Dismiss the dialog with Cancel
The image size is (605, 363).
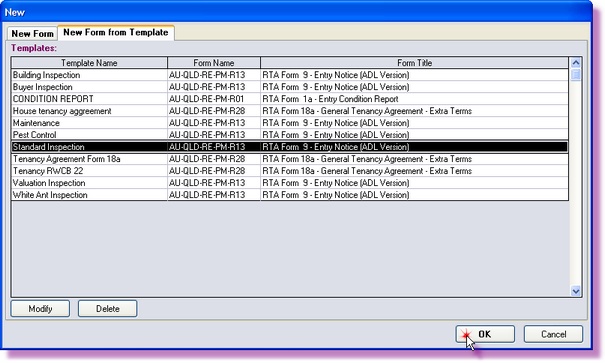pos(553,334)
